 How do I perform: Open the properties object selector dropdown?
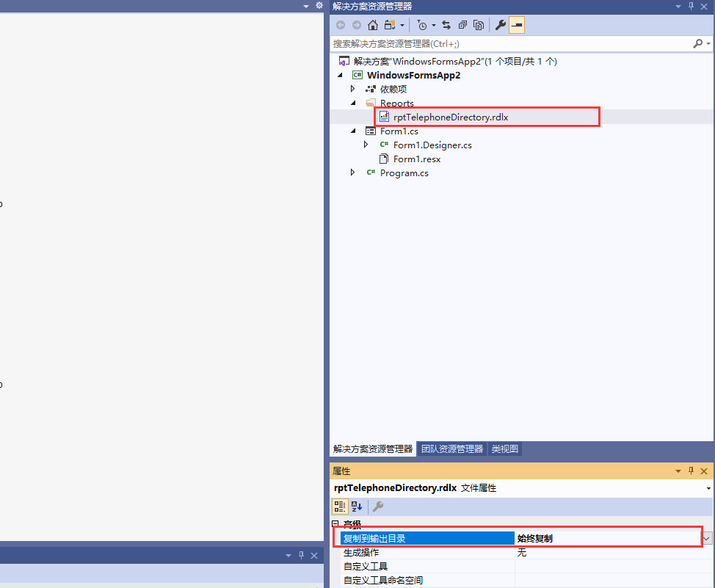click(708, 488)
